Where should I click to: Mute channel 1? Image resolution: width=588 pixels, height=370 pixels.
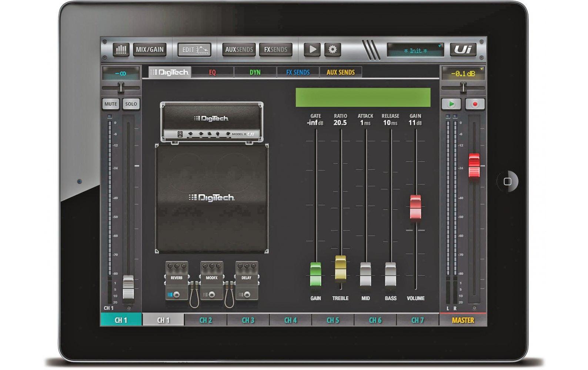point(111,104)
